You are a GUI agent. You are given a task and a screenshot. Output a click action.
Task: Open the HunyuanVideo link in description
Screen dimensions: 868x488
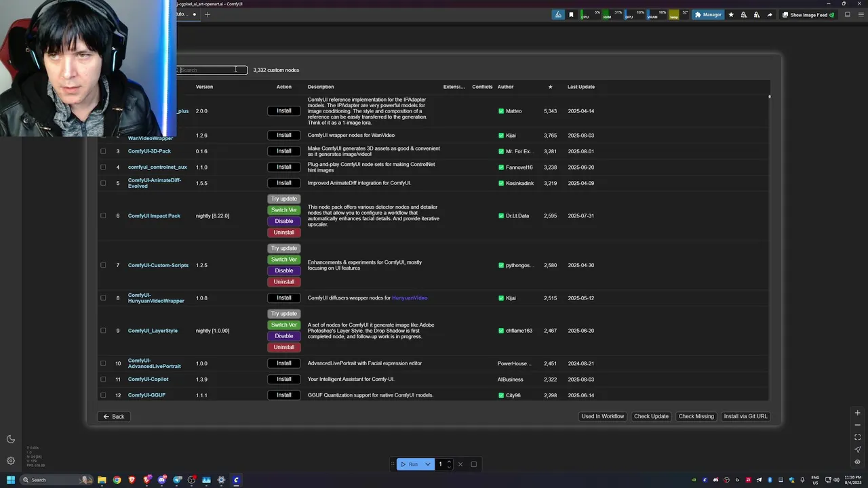point(410,298)
